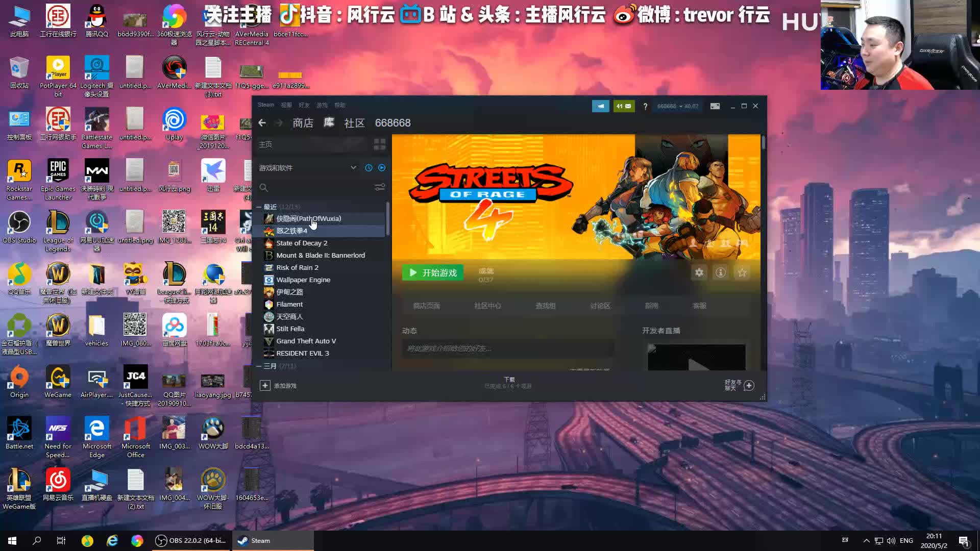Open Mount & Blade II Bannerlord entry
The height and width of the screenshot is (551, 980).
[321, 255]
